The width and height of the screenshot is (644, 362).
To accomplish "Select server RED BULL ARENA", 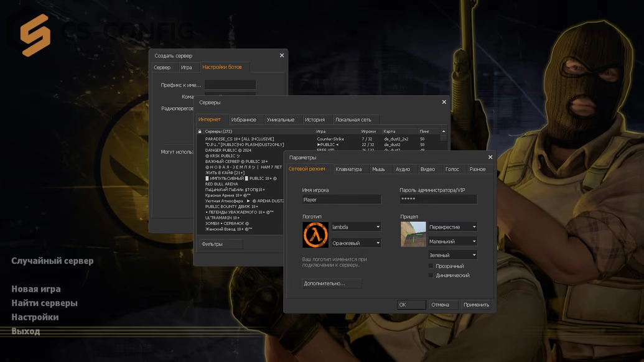I will 240,184.
